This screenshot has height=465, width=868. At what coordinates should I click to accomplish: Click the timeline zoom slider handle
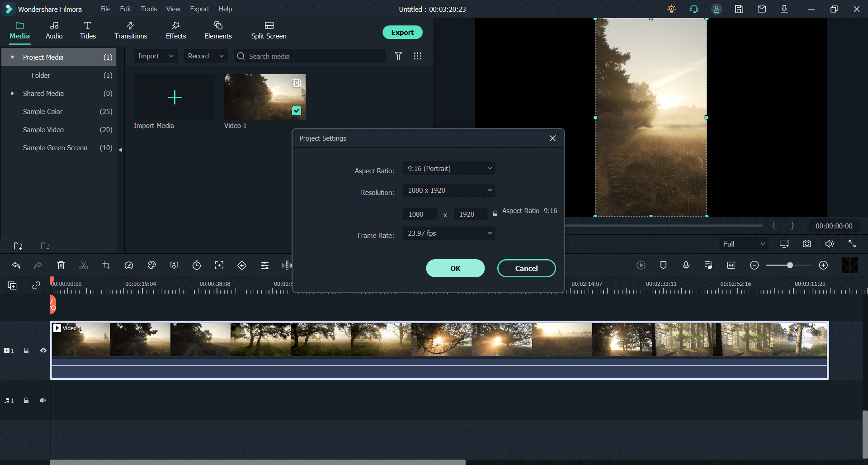[790, 266]
